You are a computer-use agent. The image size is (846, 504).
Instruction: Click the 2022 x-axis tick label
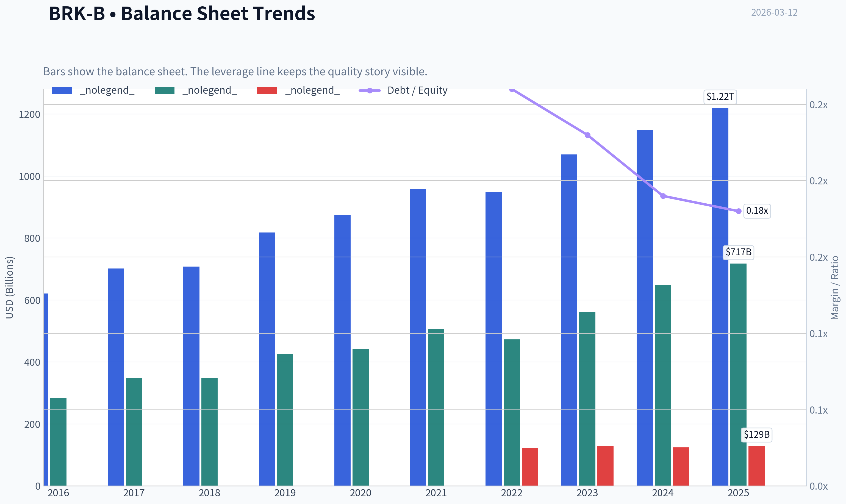coord(512,493)
